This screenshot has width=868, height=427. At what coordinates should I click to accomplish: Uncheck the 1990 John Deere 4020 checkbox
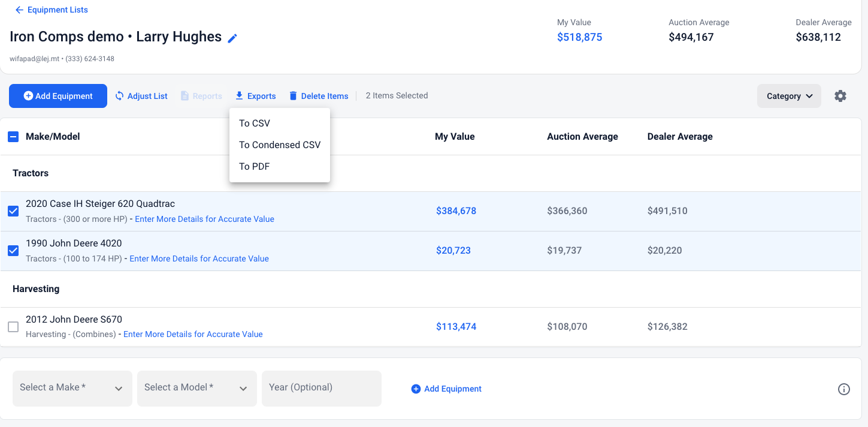(x=13, y=251)
